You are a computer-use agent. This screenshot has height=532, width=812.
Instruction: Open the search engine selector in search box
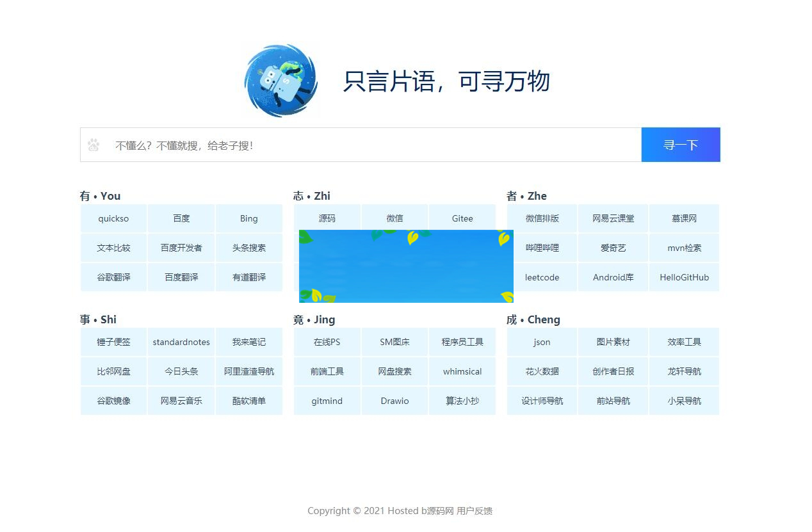(x=93, y=145)
